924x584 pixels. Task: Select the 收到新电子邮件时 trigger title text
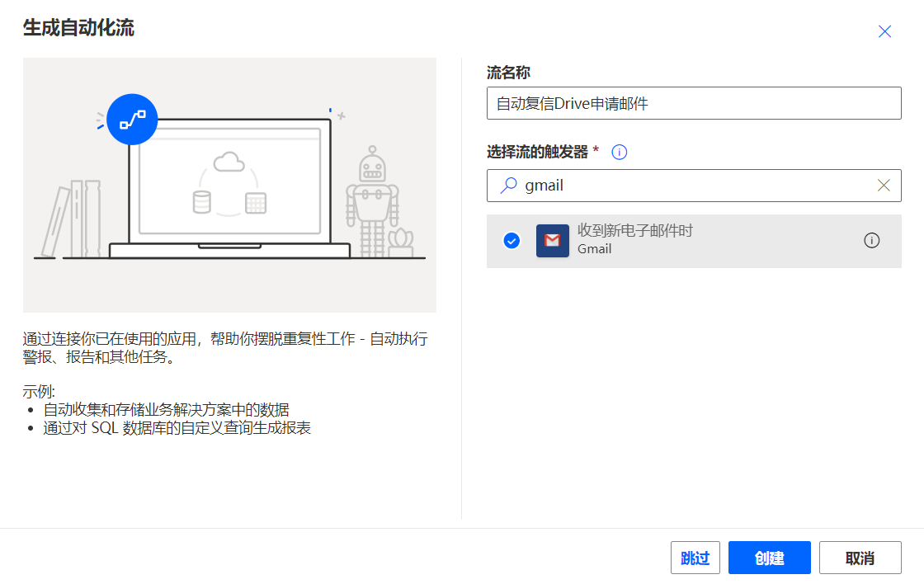[x=634, y=230]
